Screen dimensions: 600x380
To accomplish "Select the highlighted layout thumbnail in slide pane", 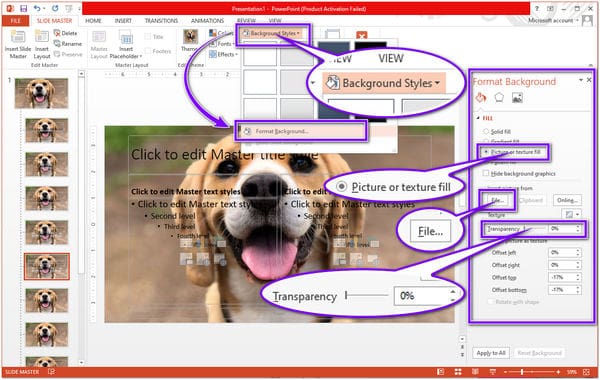I will [x=47, y=266].
